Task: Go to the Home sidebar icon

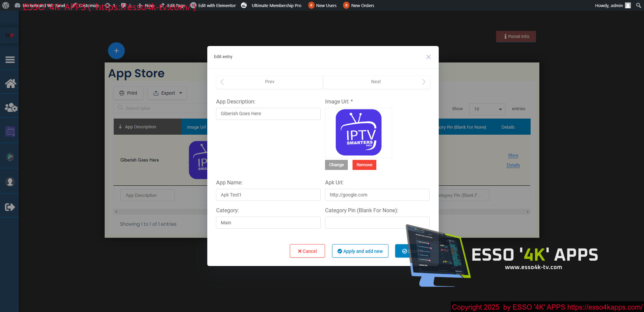Action: pos(10,83)
